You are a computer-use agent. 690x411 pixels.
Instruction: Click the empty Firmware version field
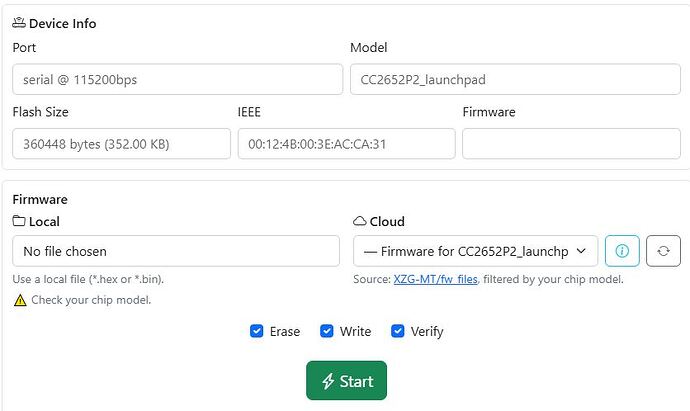pyautogui.click(x=572, y=143)
